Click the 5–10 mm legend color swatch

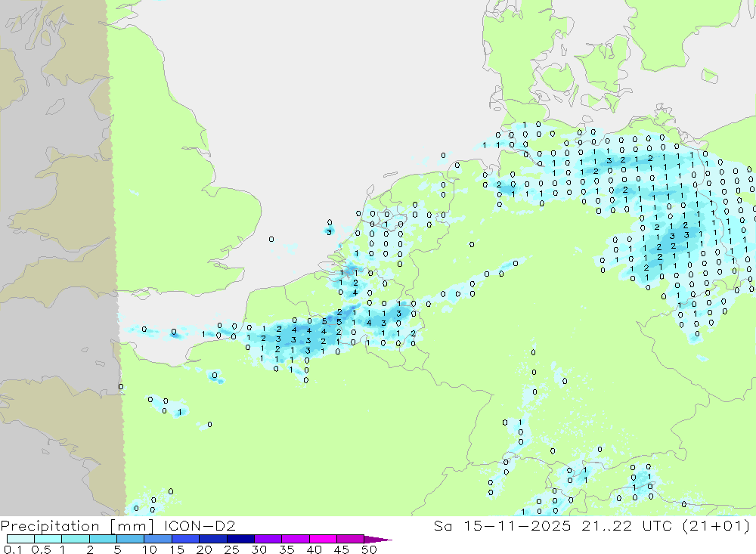(131, 539)
